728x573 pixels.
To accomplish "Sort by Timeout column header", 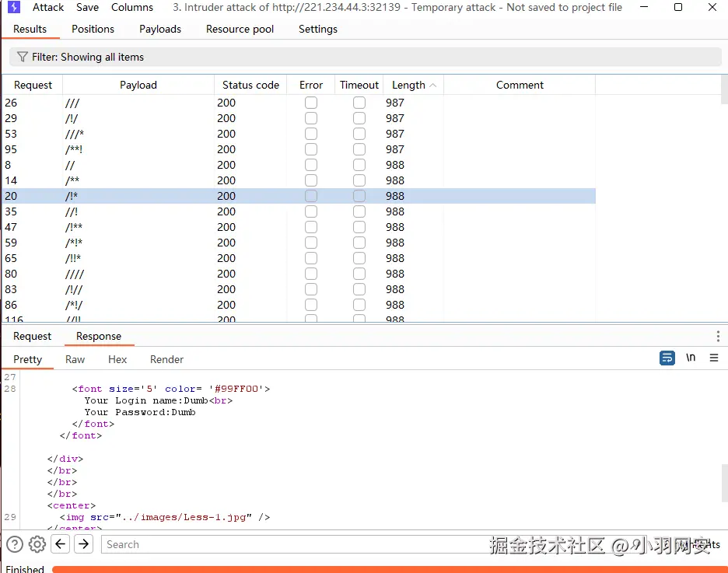I will pyautogui.click(x=359, y=85).
